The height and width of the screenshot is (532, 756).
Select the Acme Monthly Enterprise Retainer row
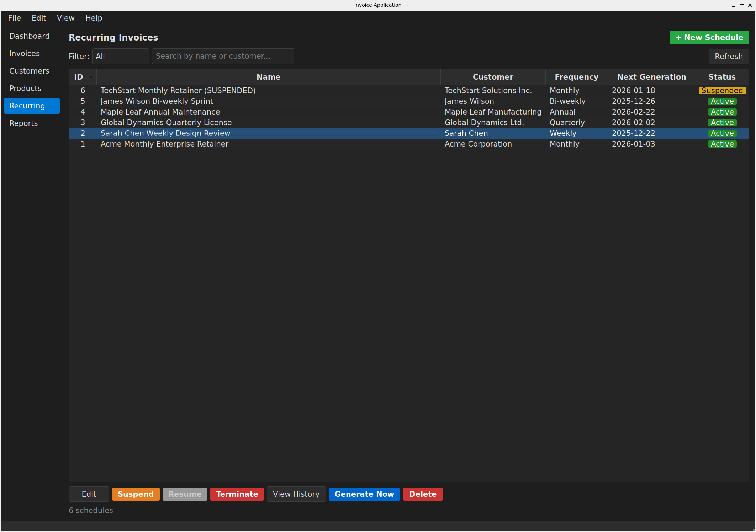164,144
